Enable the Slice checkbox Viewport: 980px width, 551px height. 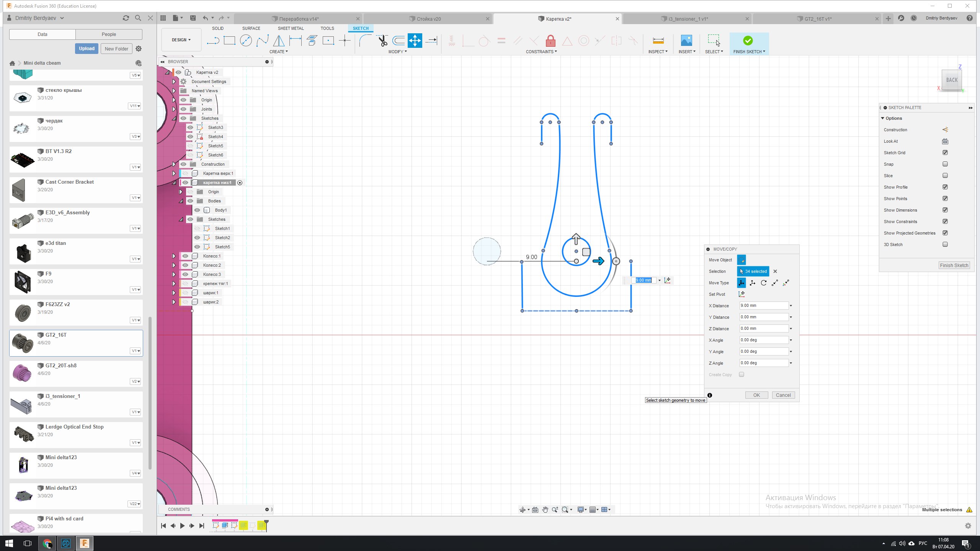click(945, 176)
